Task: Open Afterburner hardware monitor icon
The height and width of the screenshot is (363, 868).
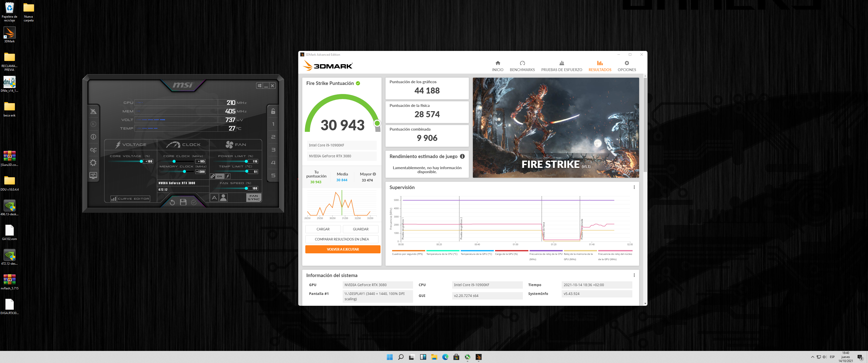Action: click(x=93, y=175)
